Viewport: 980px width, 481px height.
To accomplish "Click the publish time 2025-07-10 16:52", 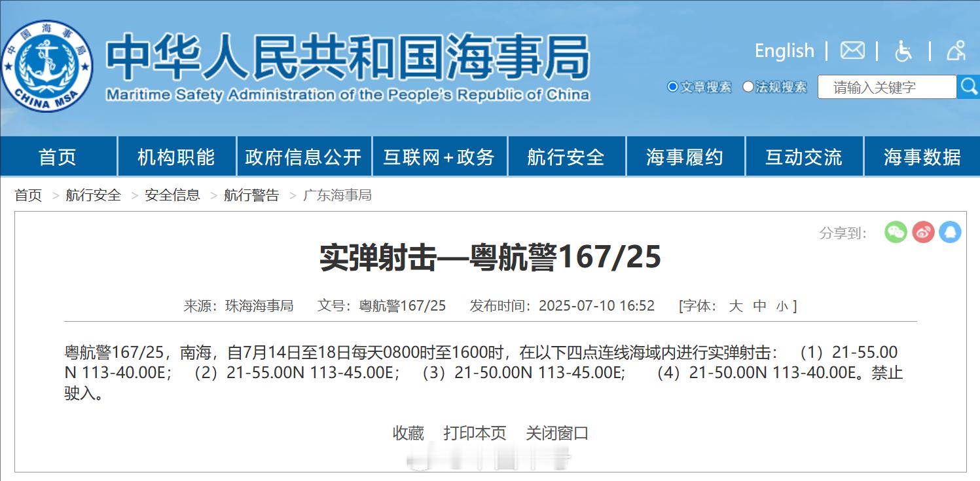I will pyautogui.click(x=596, y=306).
